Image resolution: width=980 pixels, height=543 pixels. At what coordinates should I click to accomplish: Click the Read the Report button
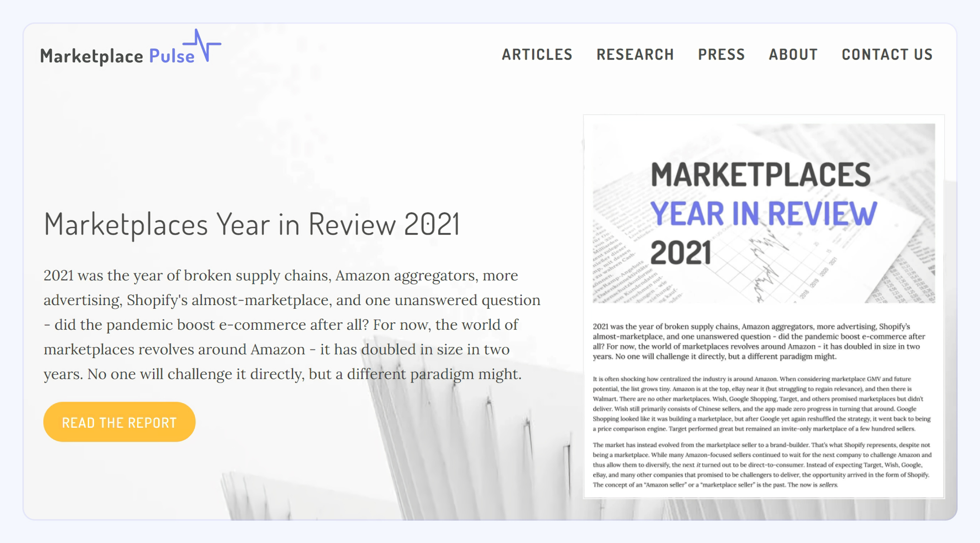point(119,422)
